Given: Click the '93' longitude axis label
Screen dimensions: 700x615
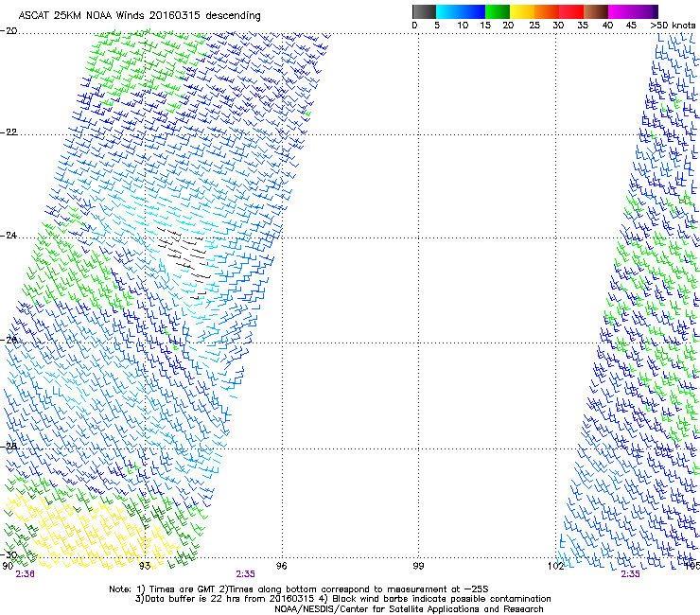Looking at the screenshot, I should click(x=145, y=566).
